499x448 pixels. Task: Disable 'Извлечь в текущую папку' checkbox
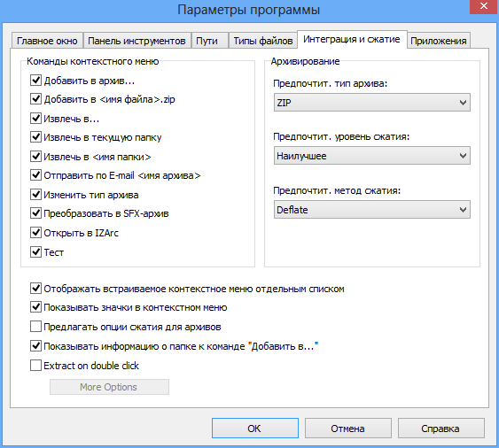35,137
